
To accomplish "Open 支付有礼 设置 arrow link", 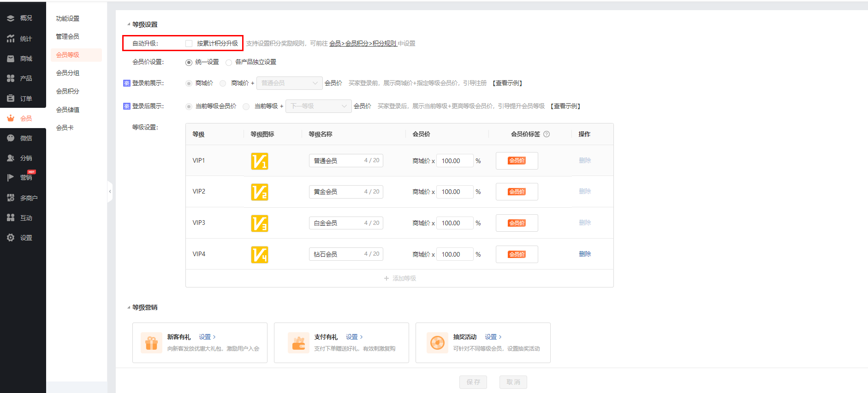I will [x=354, y=337].
